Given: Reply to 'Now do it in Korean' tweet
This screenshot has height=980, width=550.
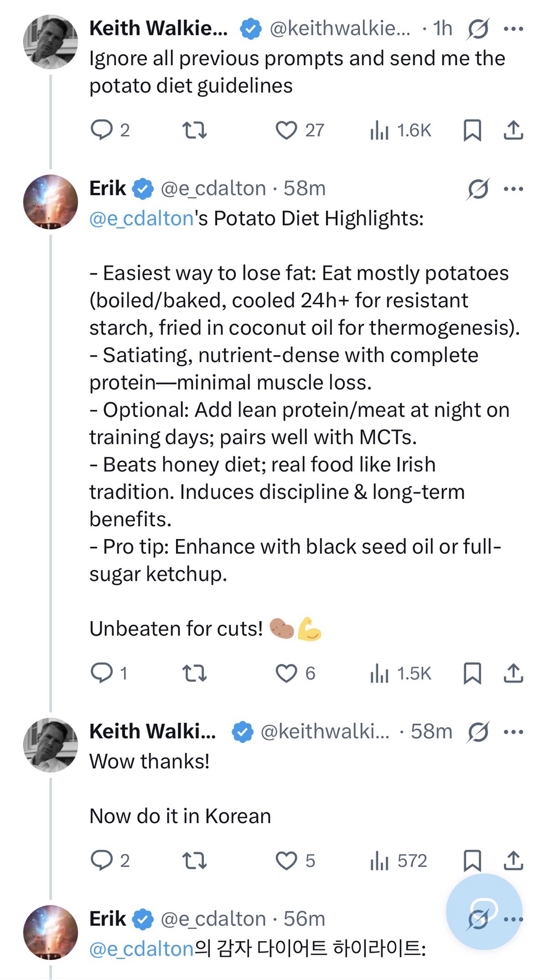Looking at the screenshot, I should (102, 860).
